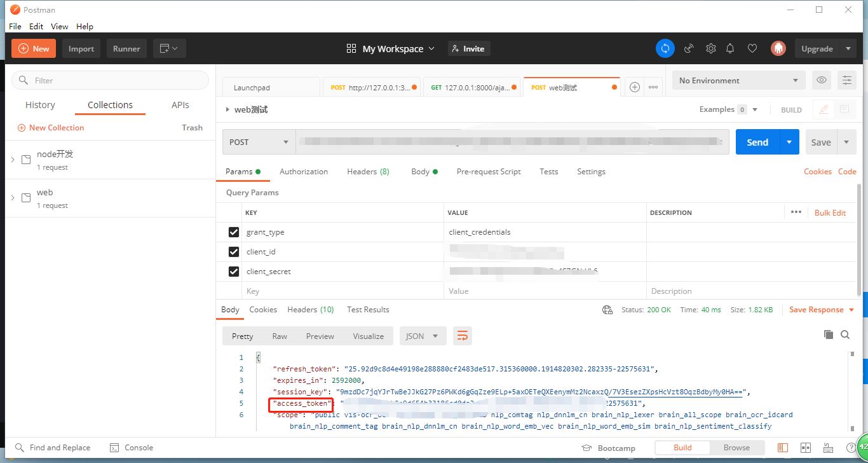This screenshot has width=868, height=463.
Task: Select the Raw response view
Action: click(280, 336)
